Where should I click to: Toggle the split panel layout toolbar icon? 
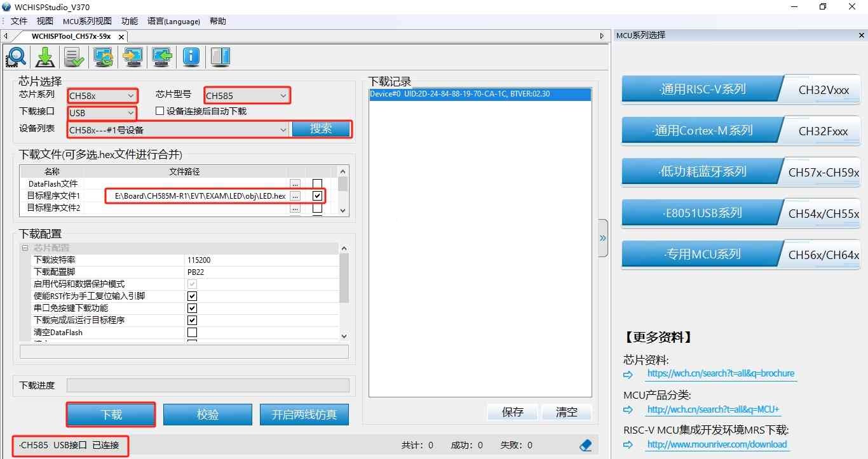(220, 57)
